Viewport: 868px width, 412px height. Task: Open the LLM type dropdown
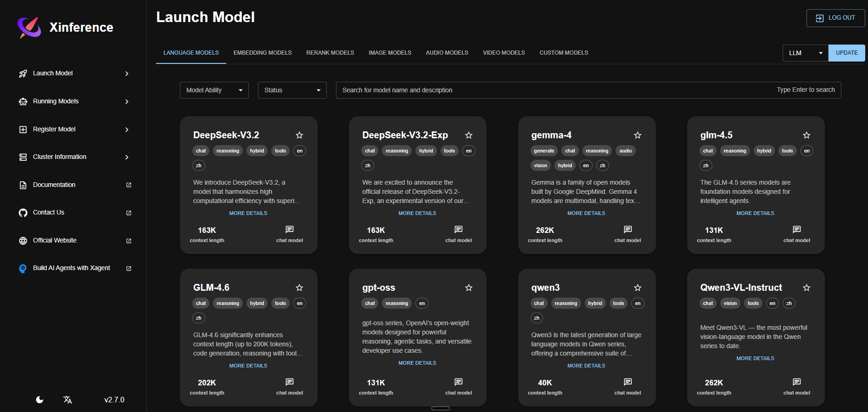(x=806, y=53)
